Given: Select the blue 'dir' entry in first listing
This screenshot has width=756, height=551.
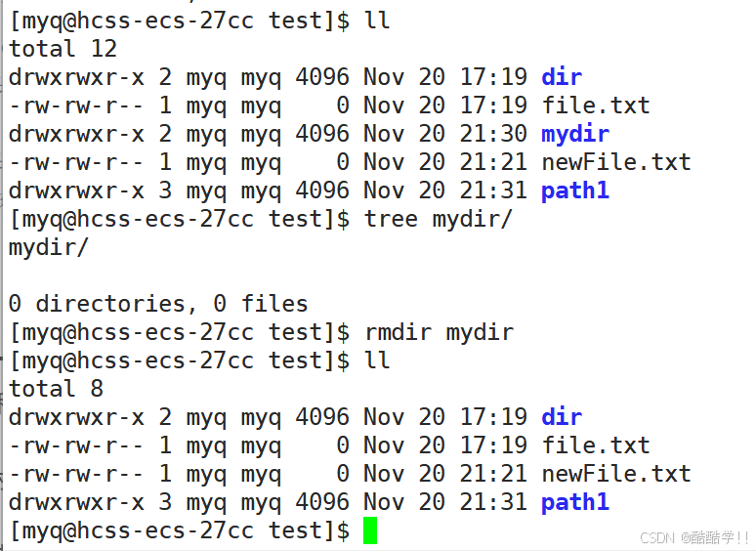Looking at the screenshot, I should pyautogui.click(x=562, y=77).
